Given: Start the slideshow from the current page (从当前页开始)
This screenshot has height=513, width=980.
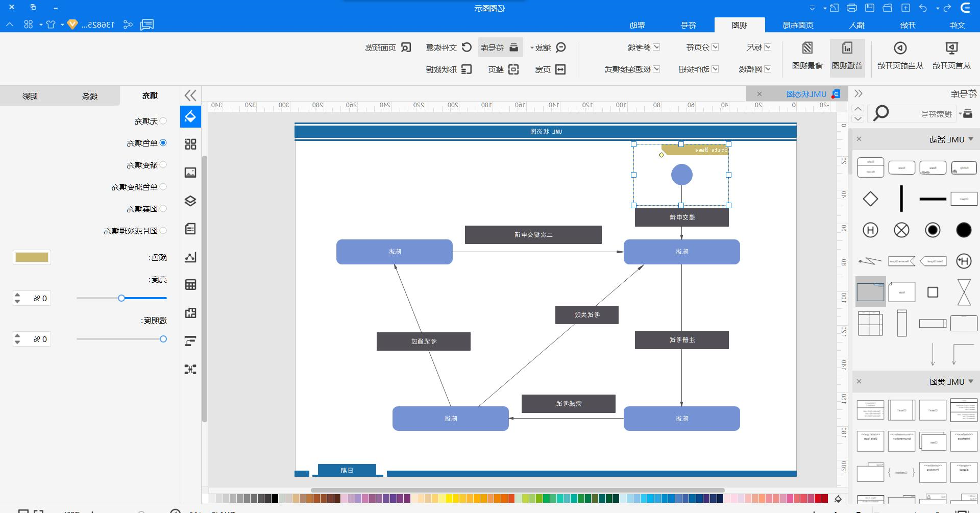Looking at the screenshot, I should coord(900,56).
